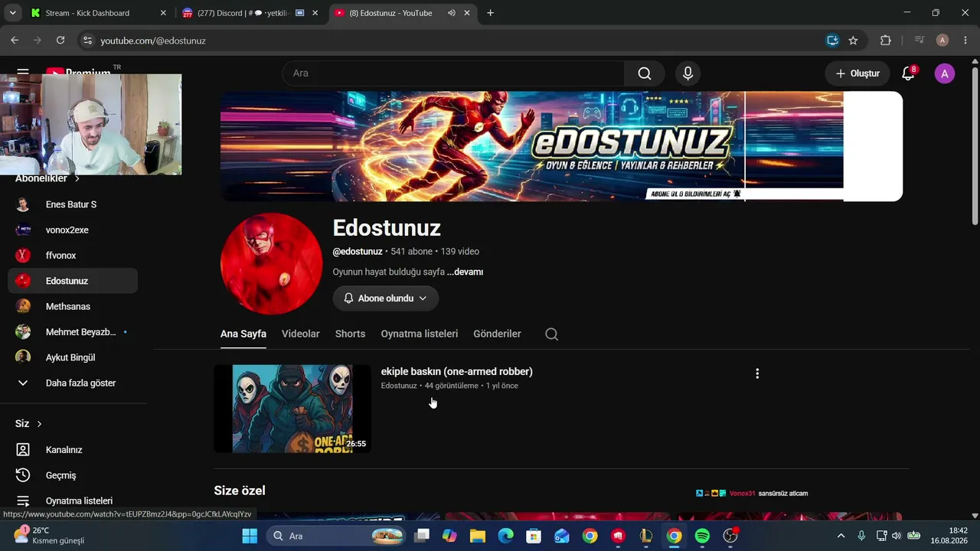Open the Abone olundu subscription dropdown
Viewport: 980px width, 551px height.
(385, 298)
